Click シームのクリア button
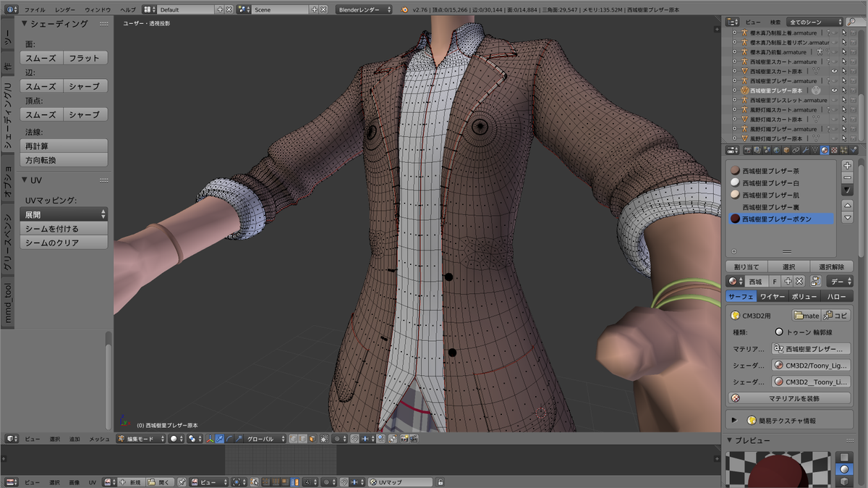868x488 pixels. point(64,243)
